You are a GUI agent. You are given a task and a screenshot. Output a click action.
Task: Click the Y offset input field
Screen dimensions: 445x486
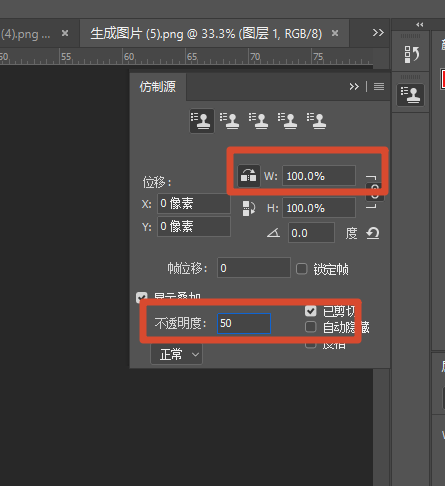(x=194, y=227)
